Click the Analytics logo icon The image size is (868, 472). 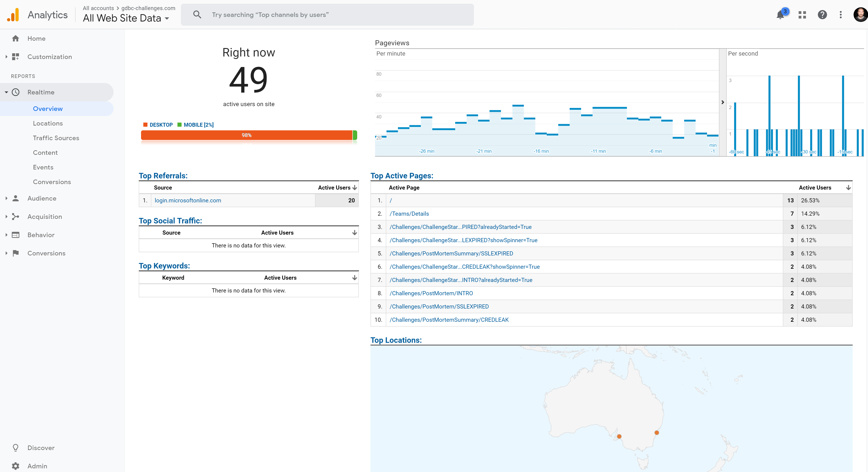click(x=13, y=15)
